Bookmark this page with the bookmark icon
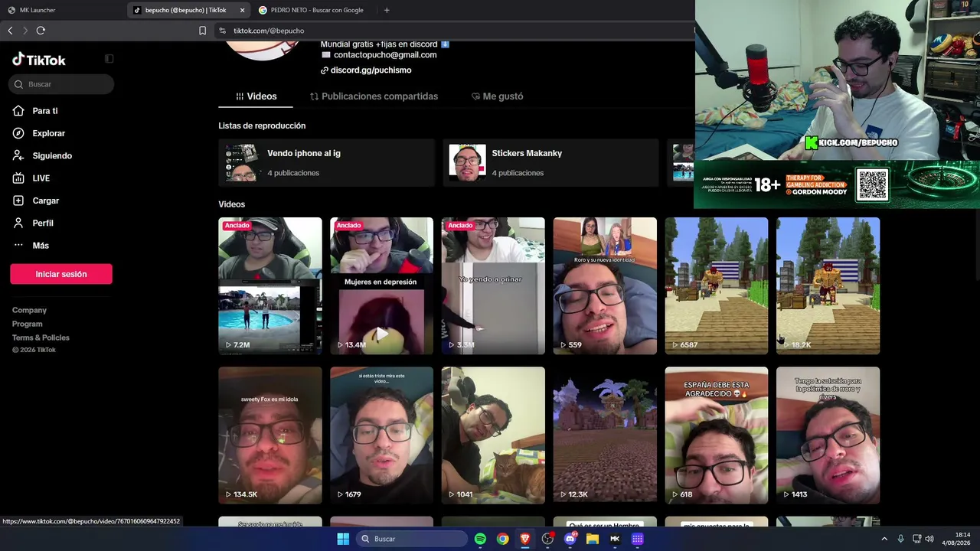 click(202, 31)
